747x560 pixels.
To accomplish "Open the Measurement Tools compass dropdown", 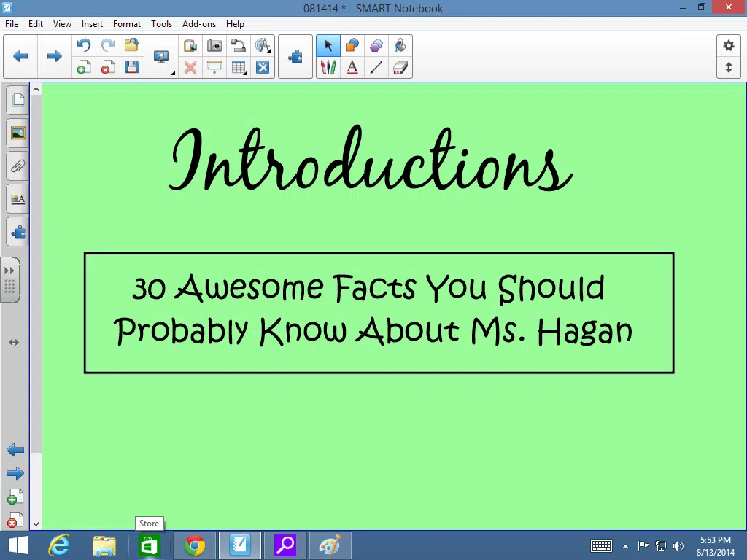I will pyautogui.click(x=263, y=45).
